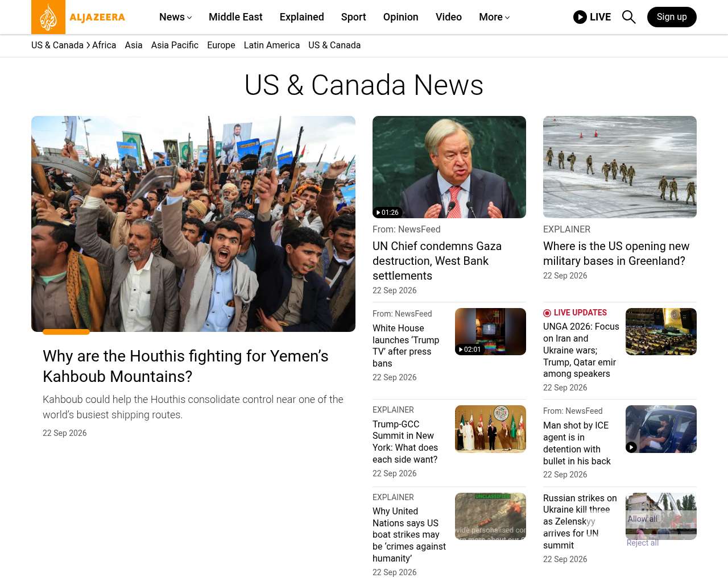Open the Houthis Kahboub Mountains headline
Screen dimensions: 728x582
click(185, 366)
